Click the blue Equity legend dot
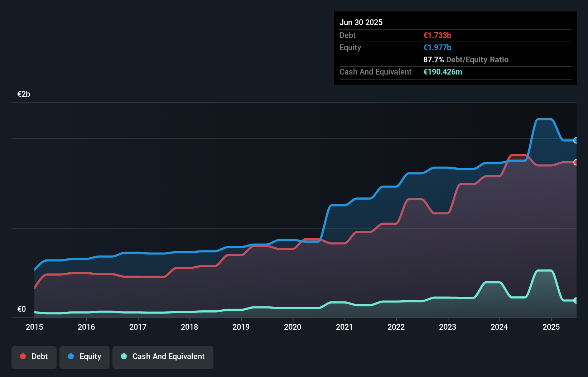Image resolution: width=588 pixels, height=377 pixels. coord(71,356)
